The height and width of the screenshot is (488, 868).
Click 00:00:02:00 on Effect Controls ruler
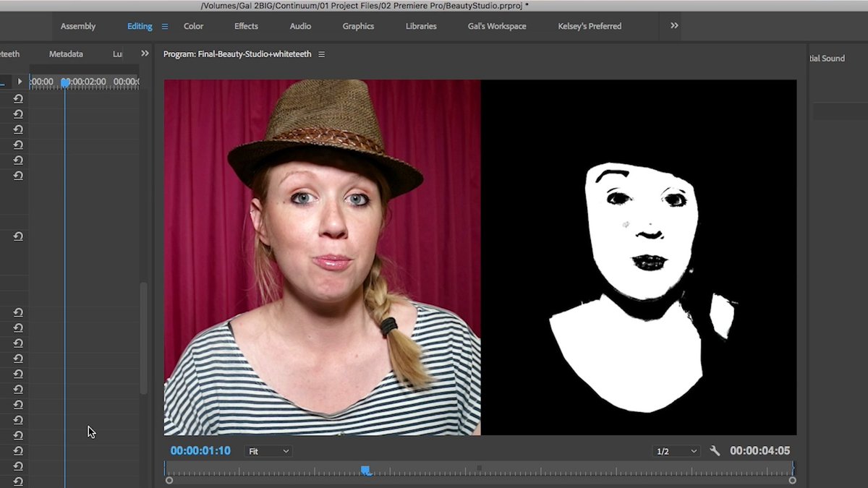(85, 82)
